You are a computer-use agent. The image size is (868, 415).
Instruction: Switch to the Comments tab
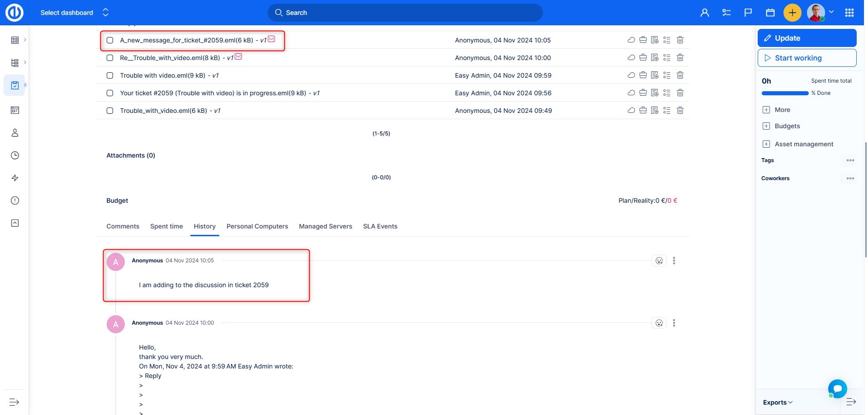(123, 226)
